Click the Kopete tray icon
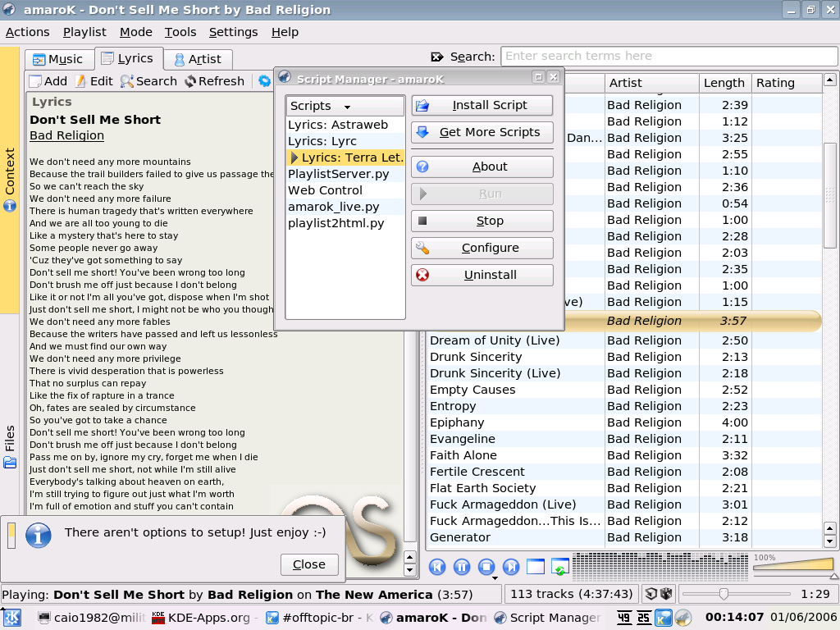The width and height of the screenshot is (840, 630). [x=663, y=618]
